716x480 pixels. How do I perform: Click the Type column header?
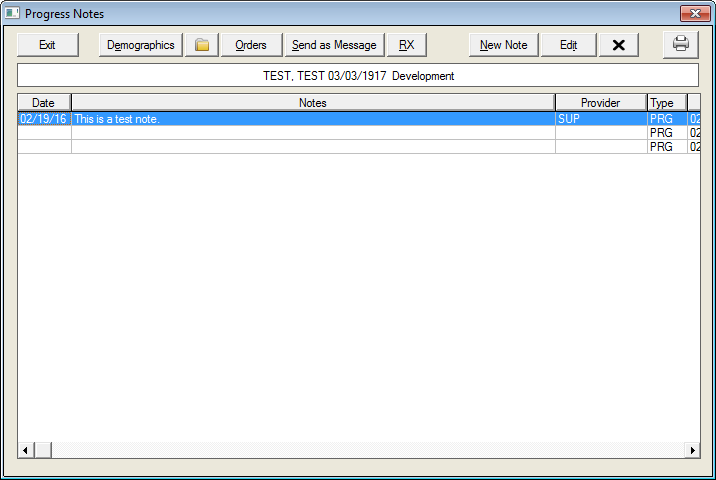[x=662, y=103]
